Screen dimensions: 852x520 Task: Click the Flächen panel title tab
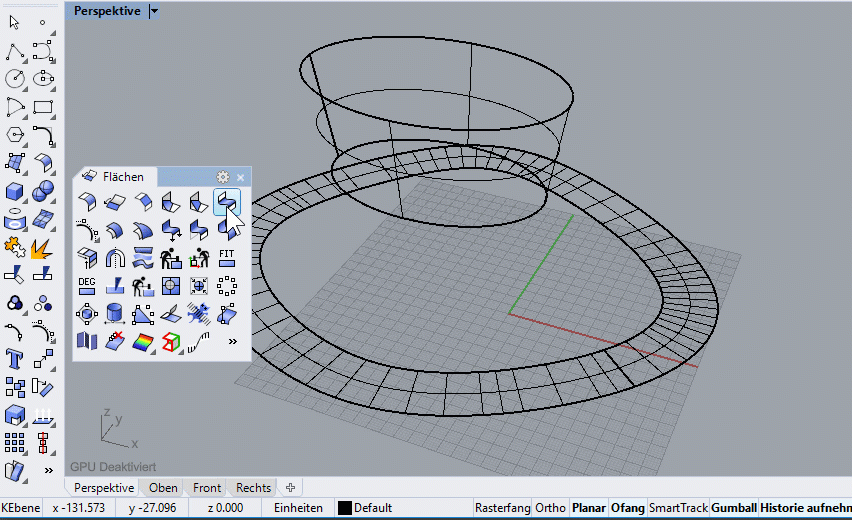click(115, 177)
